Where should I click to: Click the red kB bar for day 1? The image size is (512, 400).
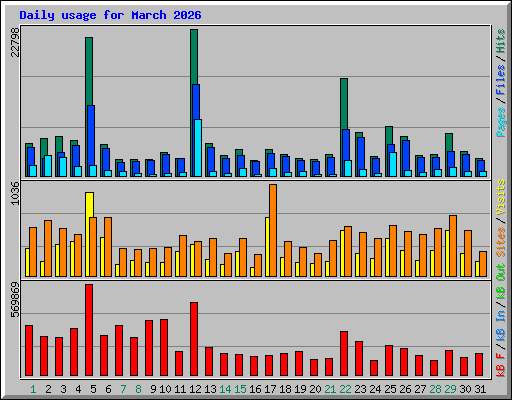(x=29, y=351)
